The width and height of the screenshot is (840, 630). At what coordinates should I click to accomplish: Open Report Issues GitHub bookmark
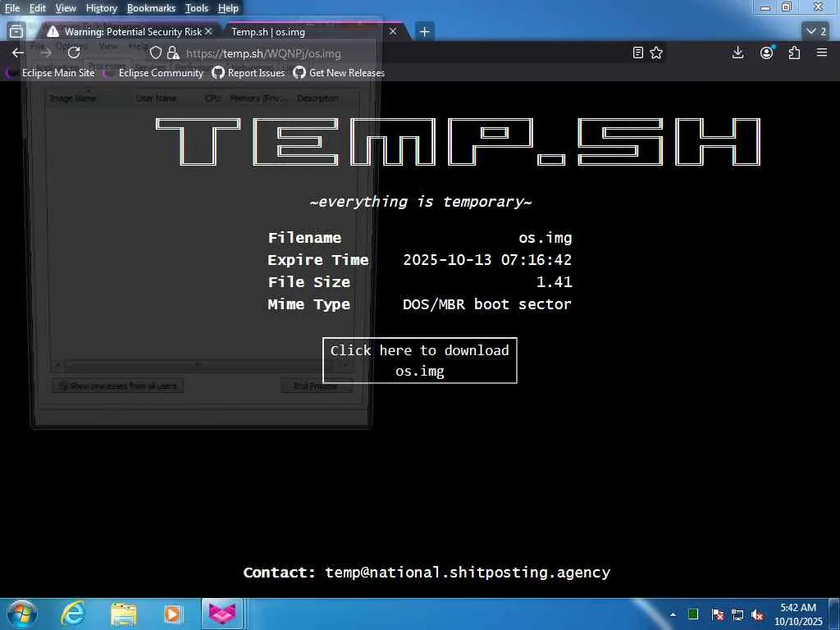coord(249,73)
